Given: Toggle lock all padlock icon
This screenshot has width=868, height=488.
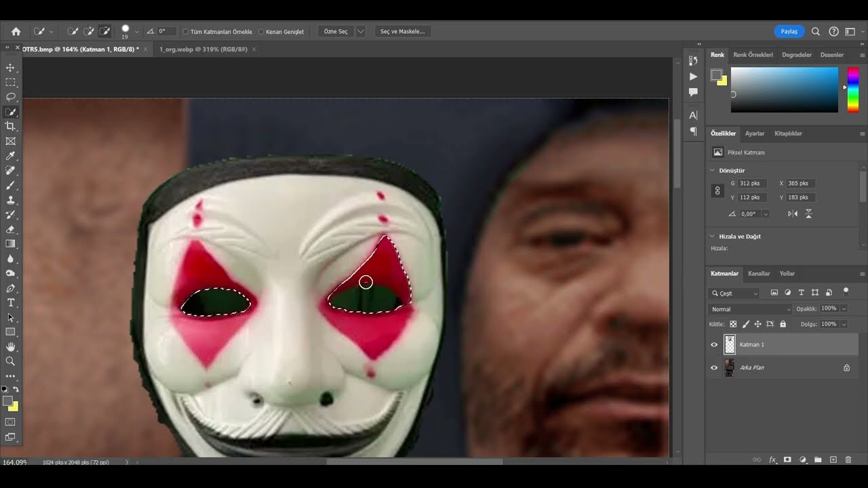Looking at the screenshot, I should point(783,325).
